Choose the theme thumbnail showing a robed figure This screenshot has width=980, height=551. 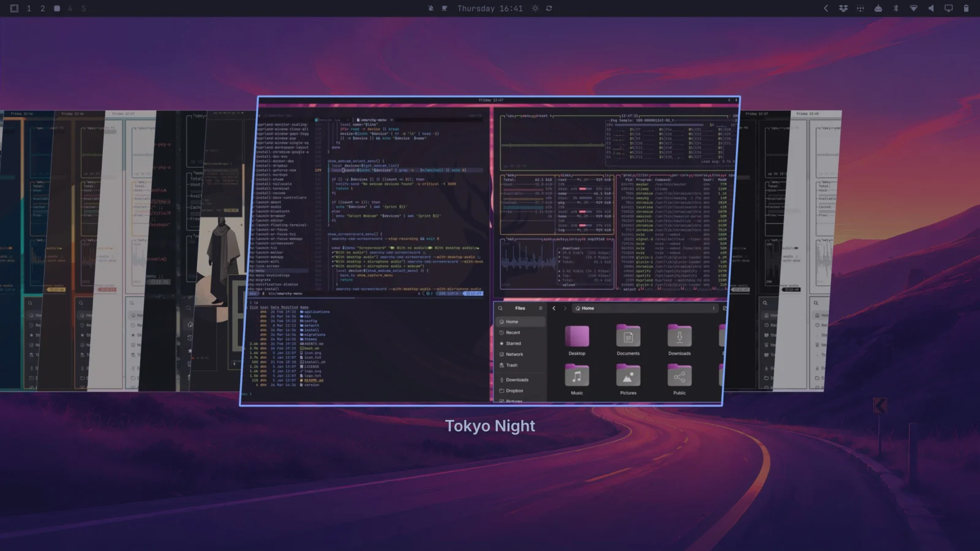click(217, 251)
